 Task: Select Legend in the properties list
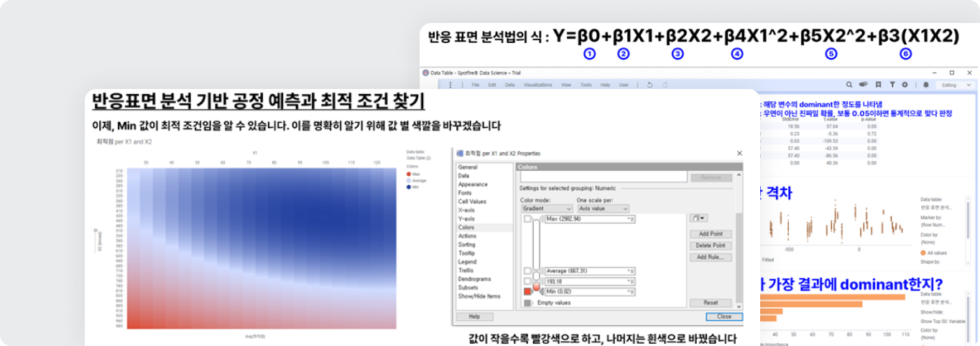click(x=467, y=262)
